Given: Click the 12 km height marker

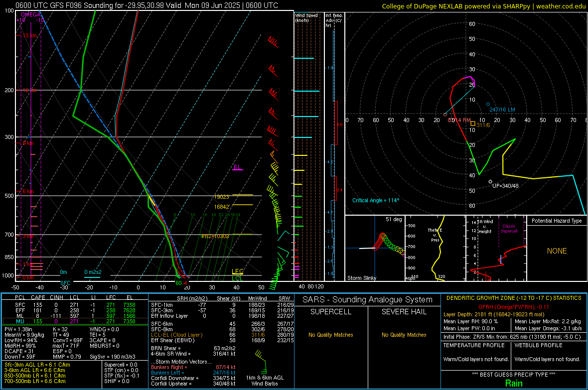Looking at the screenshot, I should (x=29, y=90).
